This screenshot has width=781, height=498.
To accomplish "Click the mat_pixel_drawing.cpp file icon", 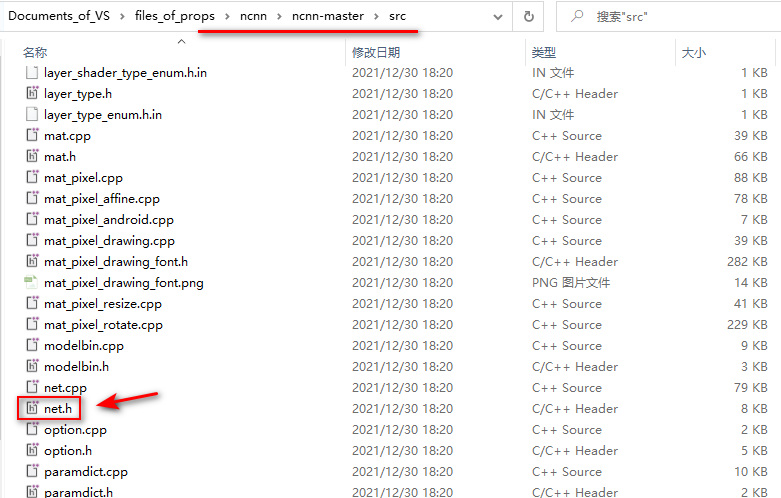I will click(32, 241).
